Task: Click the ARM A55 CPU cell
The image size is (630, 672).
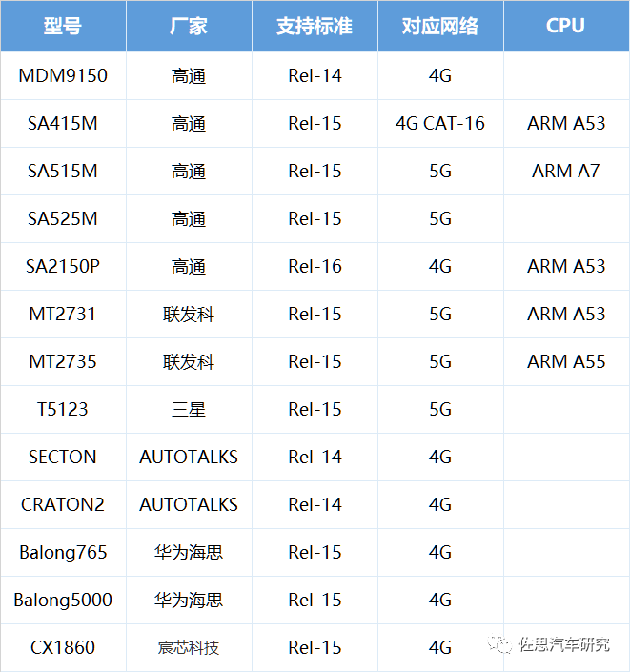Action: 566,361
